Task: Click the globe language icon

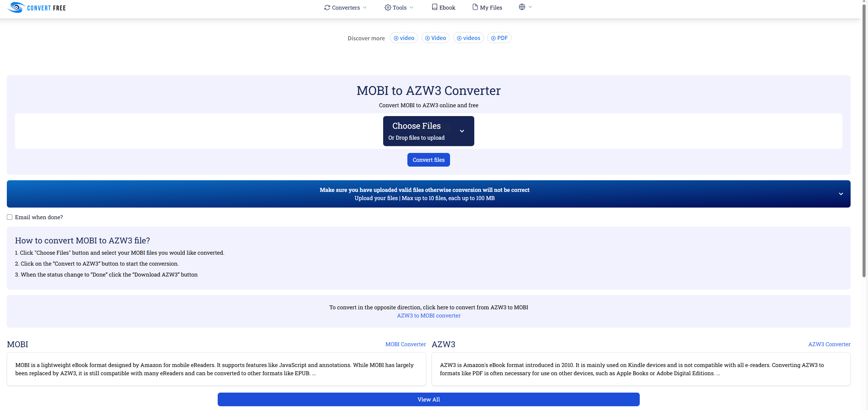Action: click(522, 7)
